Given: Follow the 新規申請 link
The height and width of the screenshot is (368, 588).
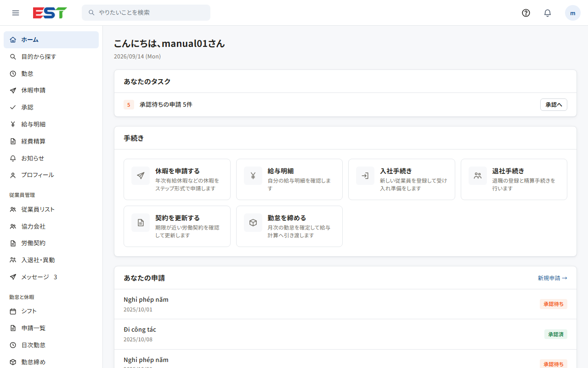Looking at the screenshot, I should (x=553, y=278).
